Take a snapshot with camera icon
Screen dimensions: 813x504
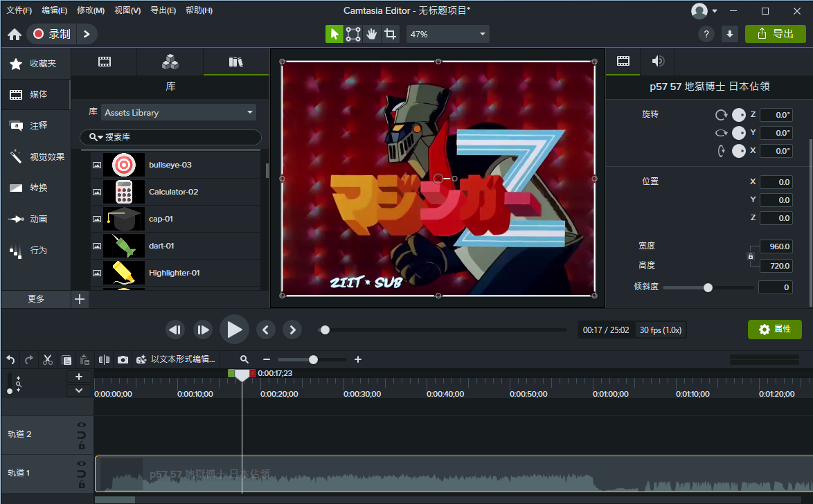pos(123,359)
